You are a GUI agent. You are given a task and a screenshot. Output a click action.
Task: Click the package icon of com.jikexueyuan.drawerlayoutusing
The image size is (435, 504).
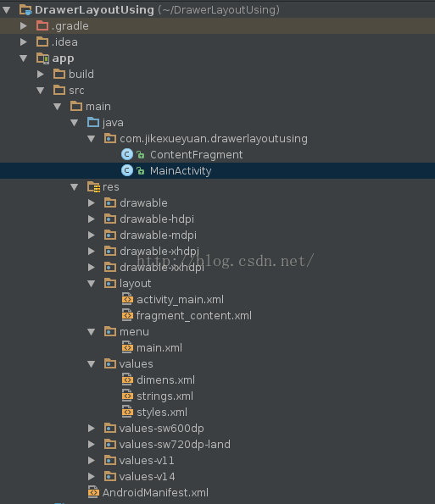(x=110, y=139)
